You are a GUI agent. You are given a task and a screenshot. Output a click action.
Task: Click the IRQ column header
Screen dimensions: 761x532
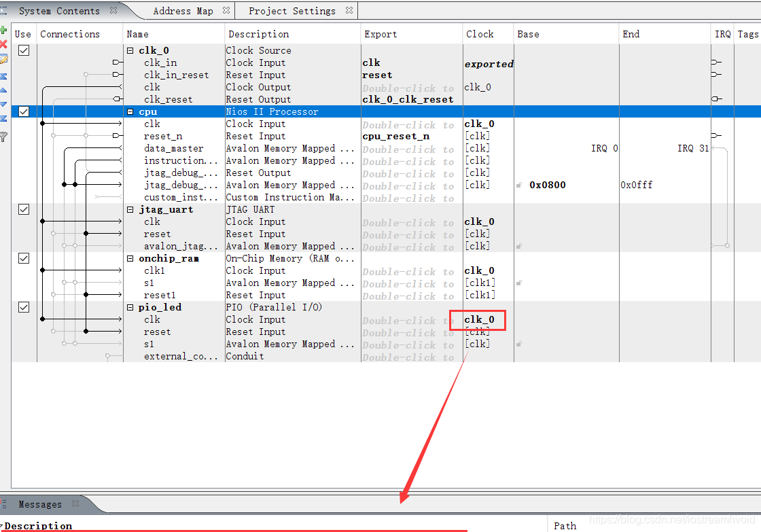pyautogui.click(x=723, y=34)
